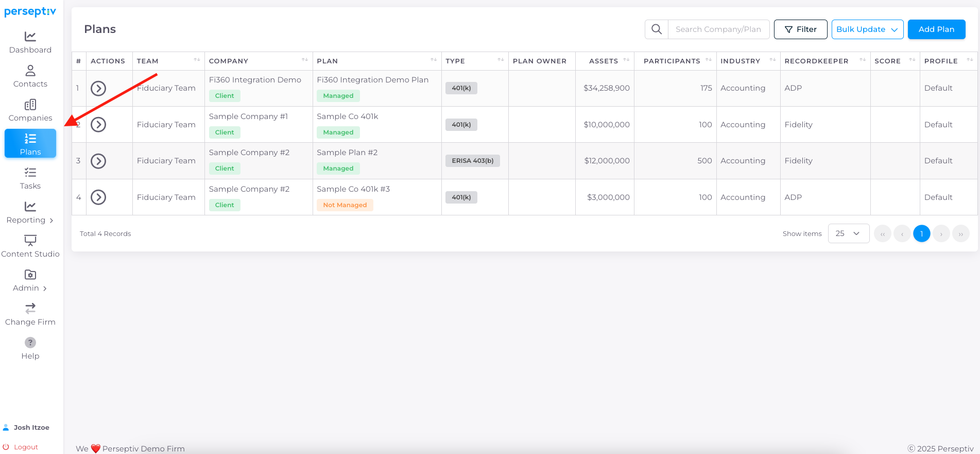Open actions arrow for Sample Co 401k #3 row
This screenshot has width=980, height=454.
point(98,197)
